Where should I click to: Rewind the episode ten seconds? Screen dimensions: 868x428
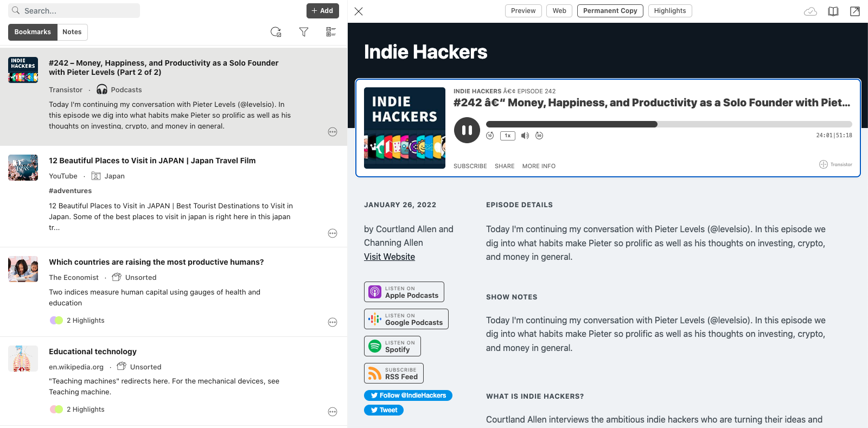click(x=490, y=136)
